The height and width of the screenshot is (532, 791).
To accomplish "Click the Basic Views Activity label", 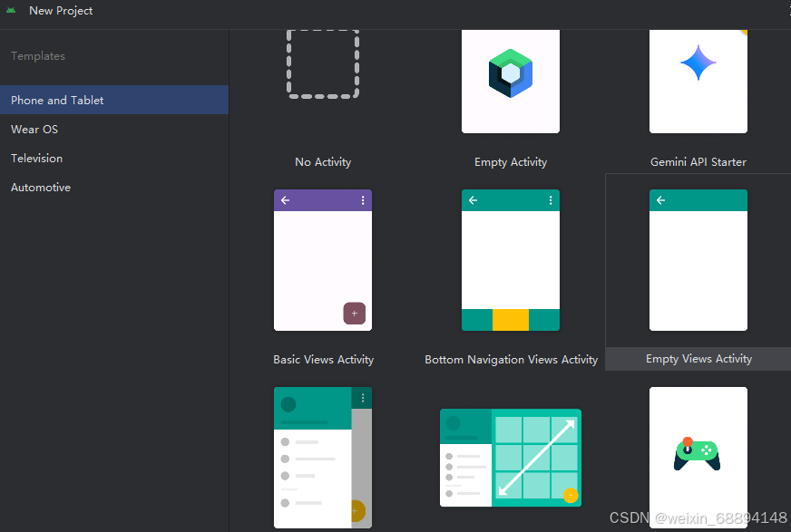I will (x=323, y=360).
